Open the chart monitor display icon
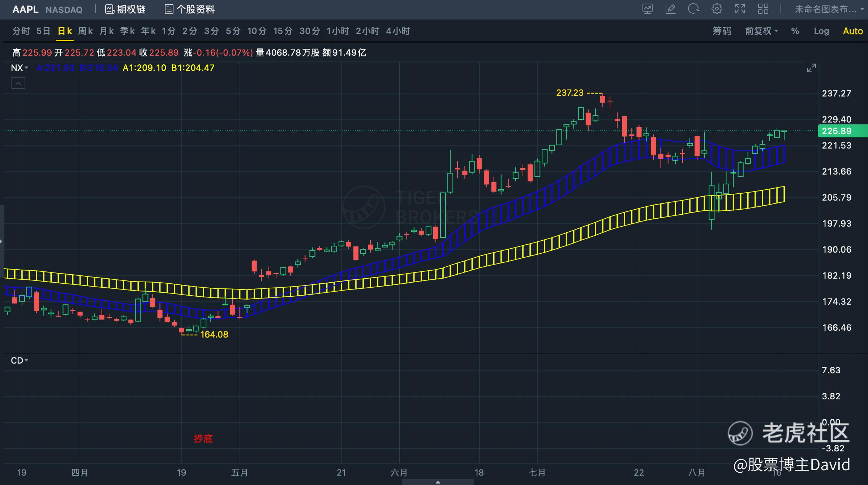 (648, 9)
